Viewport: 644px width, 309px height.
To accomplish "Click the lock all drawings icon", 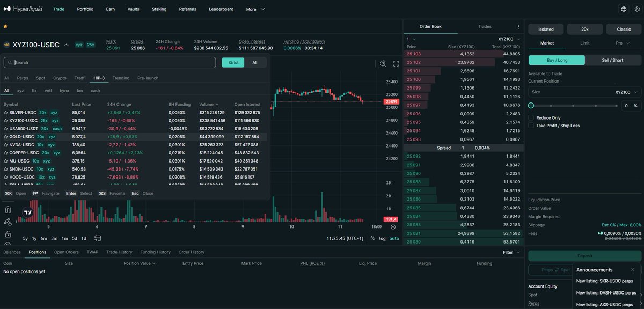I will tap(8, 234).
